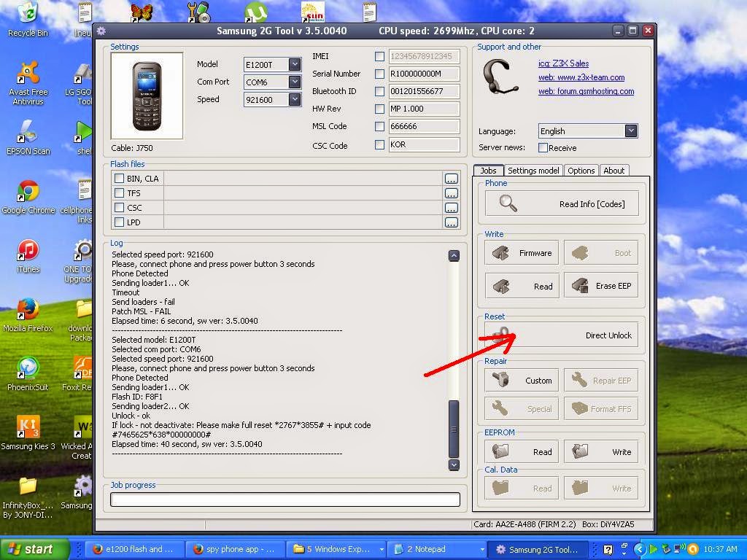Browse for CSC flash file
The height and width of the screenshot is (560, 747).
(451, 208)
